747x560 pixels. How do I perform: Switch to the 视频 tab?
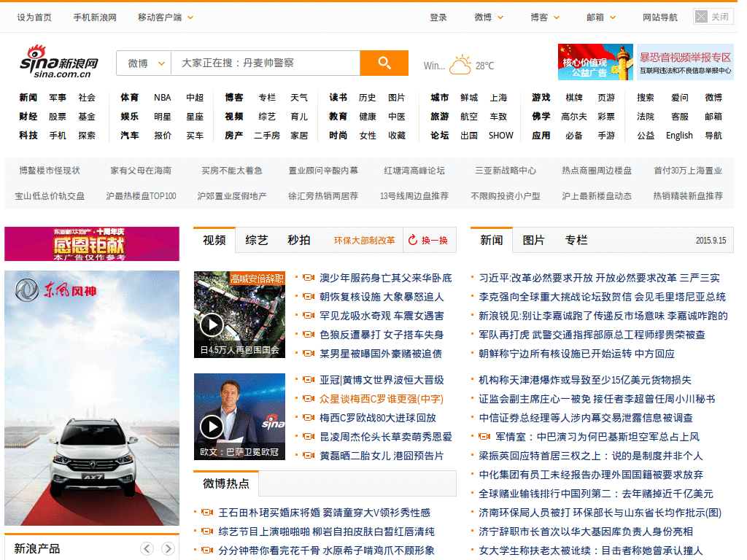pos(214,240)
